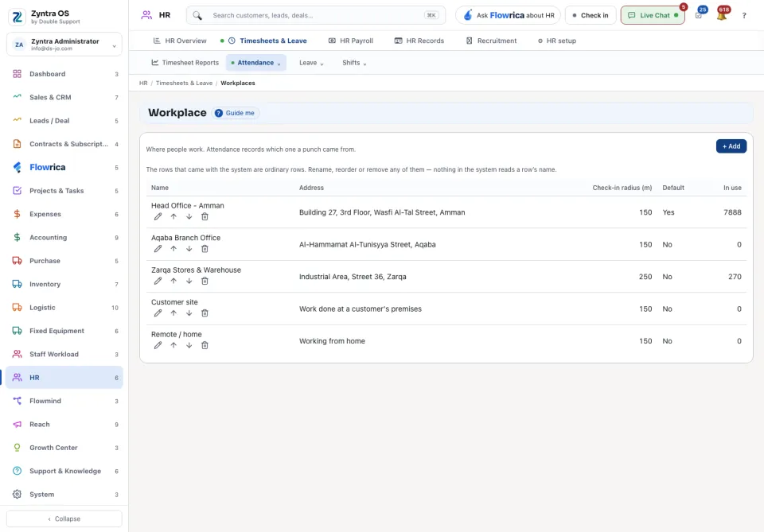Open the tasks checklist icon with badge 25
The width and height of the screenshot is (764, 532).
point(699,15)
